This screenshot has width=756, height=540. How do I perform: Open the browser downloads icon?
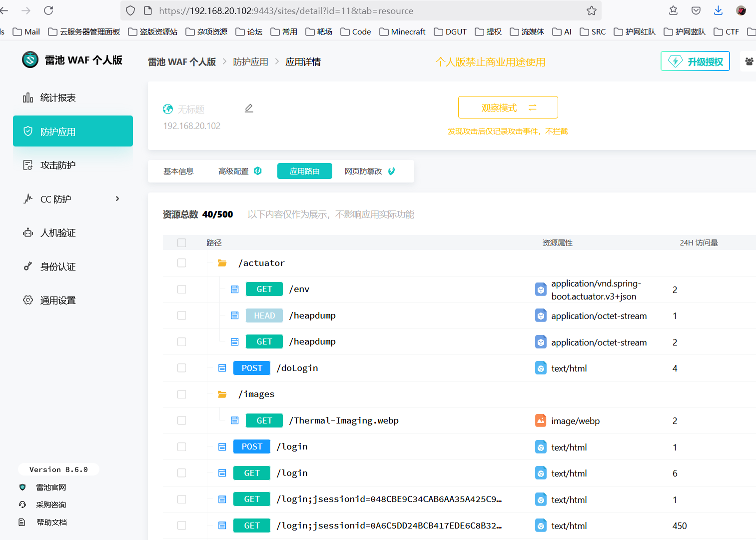718,10
